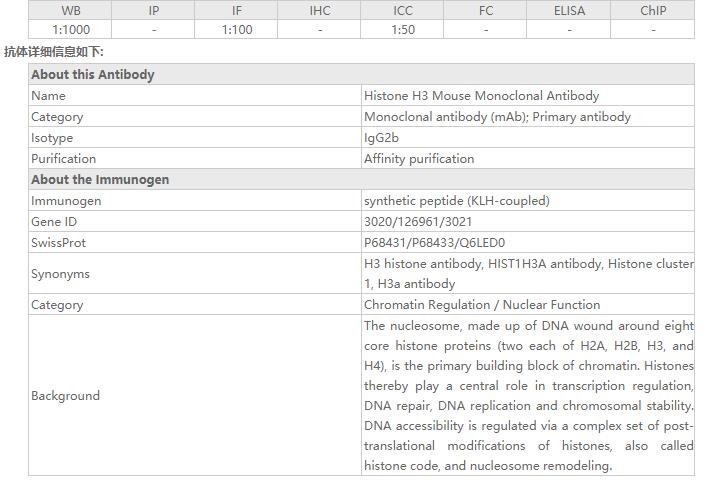The height and width of the screenshot is (480, 708).
Task: Click the WB column header
Action: tap(70, 11)
